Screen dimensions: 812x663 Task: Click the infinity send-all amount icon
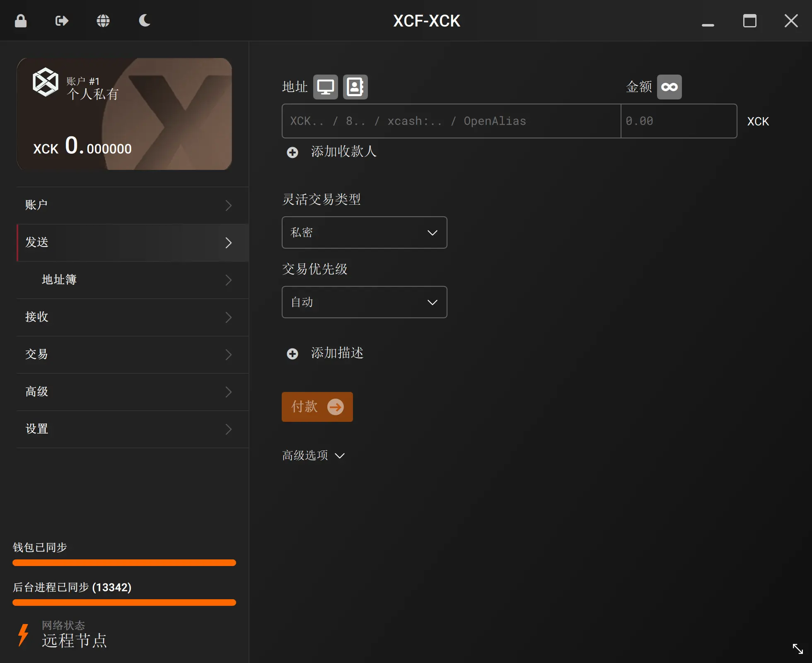click(669, 87)
